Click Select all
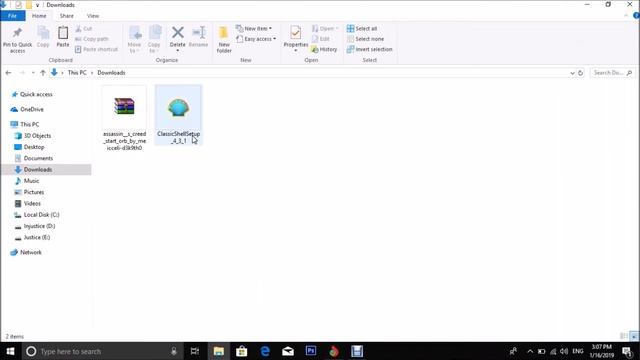Screen dimensions: 640x360 pyautogui.click(x=362, y=29)
